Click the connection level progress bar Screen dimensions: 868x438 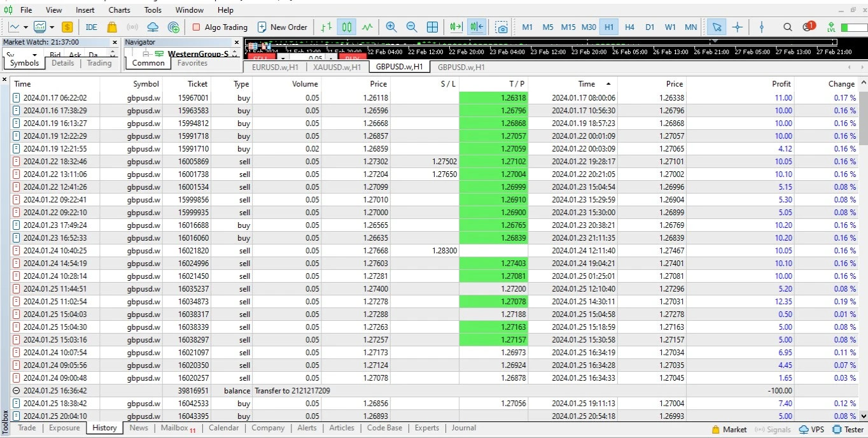pos(854,27)
